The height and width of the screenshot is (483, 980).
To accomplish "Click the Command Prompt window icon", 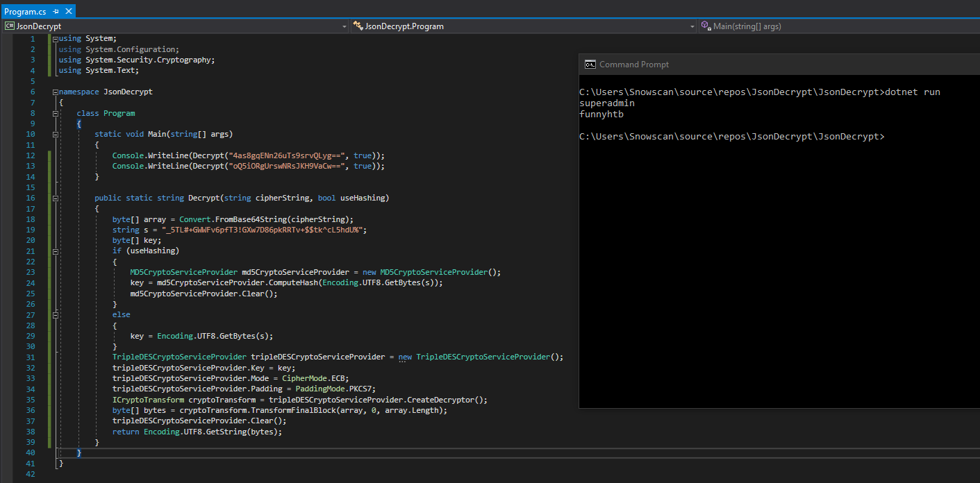I will [x=589, y=65].
